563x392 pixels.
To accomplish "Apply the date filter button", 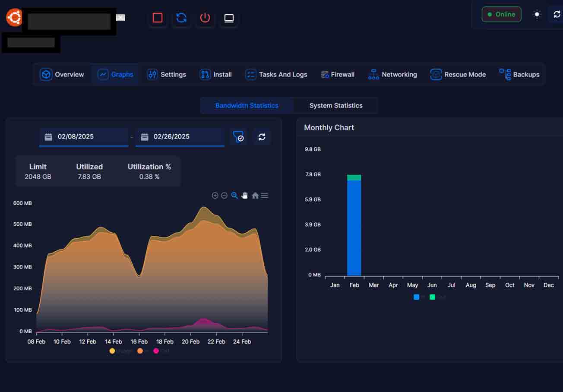I will [238, 137].
